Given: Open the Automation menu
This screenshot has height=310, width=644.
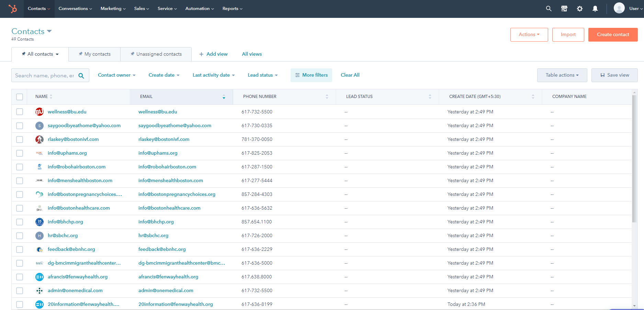Looking at the screenshot, I should (x=200, y=9).
